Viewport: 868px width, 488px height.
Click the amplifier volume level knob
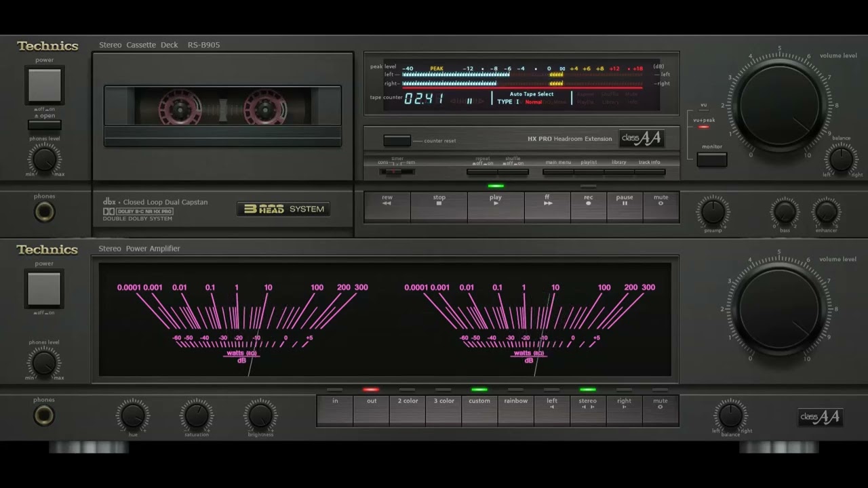[780, 308]
